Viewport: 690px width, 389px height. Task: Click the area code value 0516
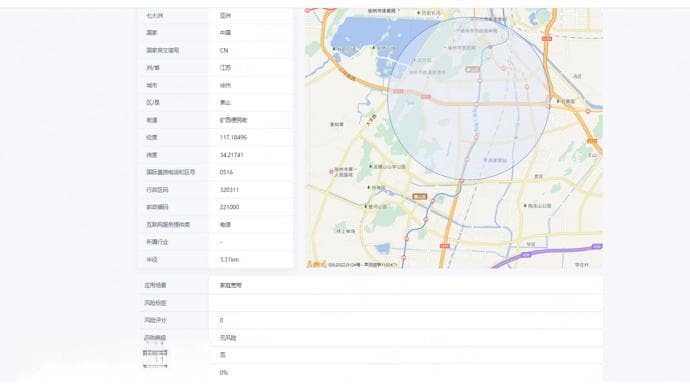[226, 172]
